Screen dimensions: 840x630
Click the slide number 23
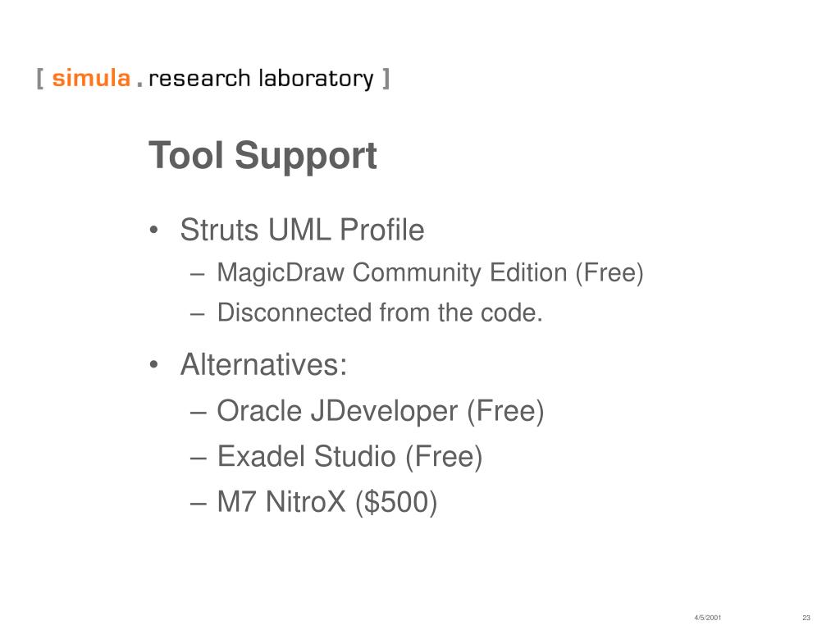806,618
